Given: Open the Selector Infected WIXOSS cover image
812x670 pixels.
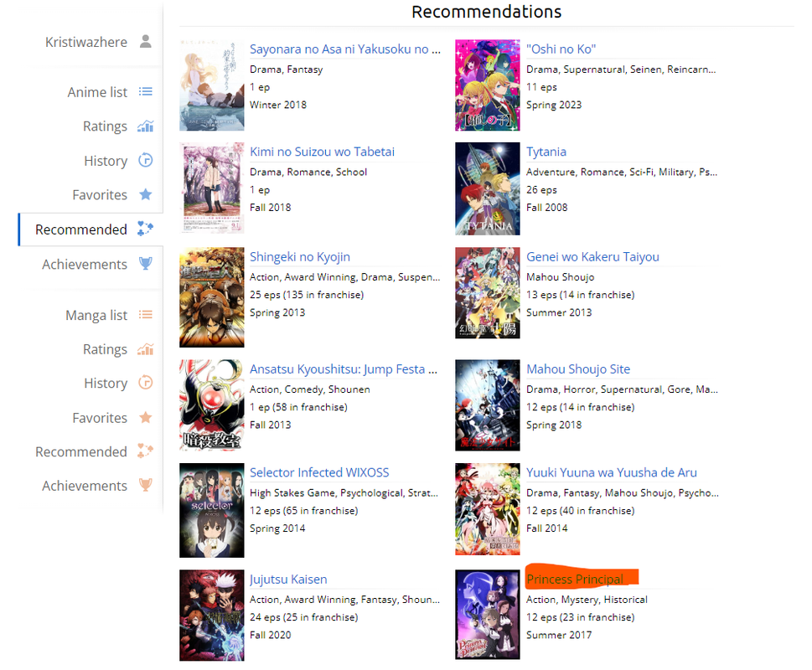Looking at the screenshot, I should click(212, 510).
